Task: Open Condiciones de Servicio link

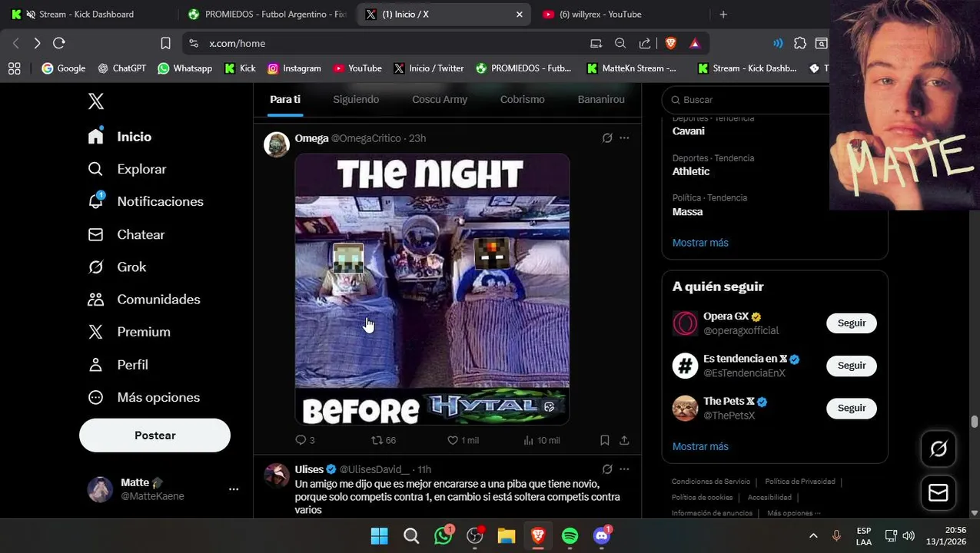Action: pos(711,482)
